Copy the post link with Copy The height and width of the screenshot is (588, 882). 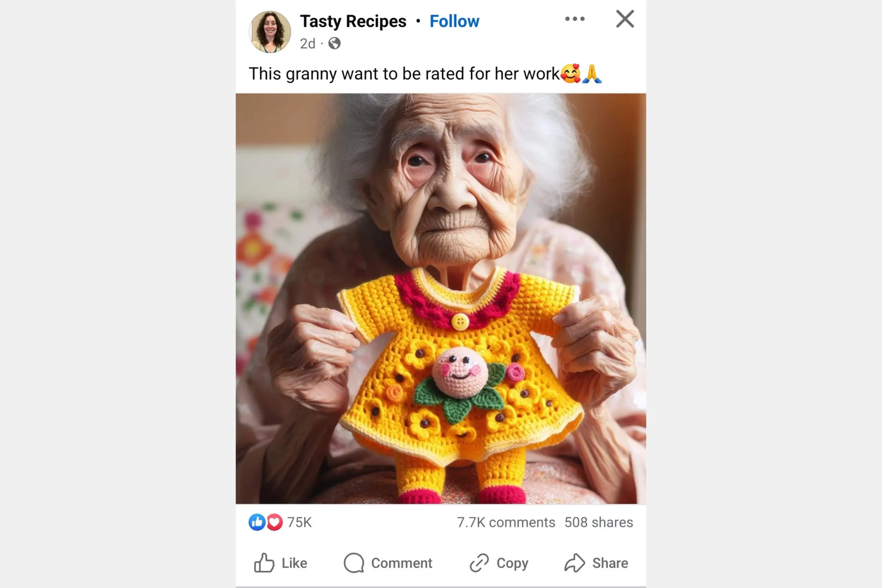(x=499, y=563)
